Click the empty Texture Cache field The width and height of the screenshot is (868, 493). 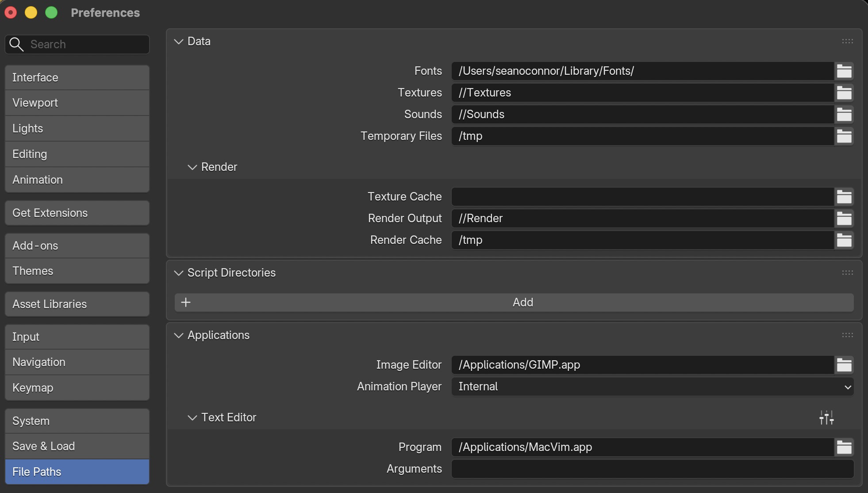(643, 196)
